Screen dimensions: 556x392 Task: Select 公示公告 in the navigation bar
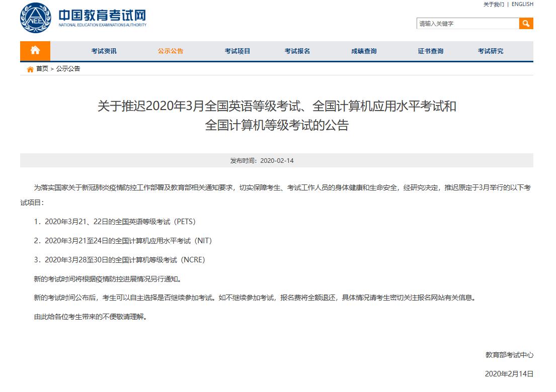(x=171, y=51)
